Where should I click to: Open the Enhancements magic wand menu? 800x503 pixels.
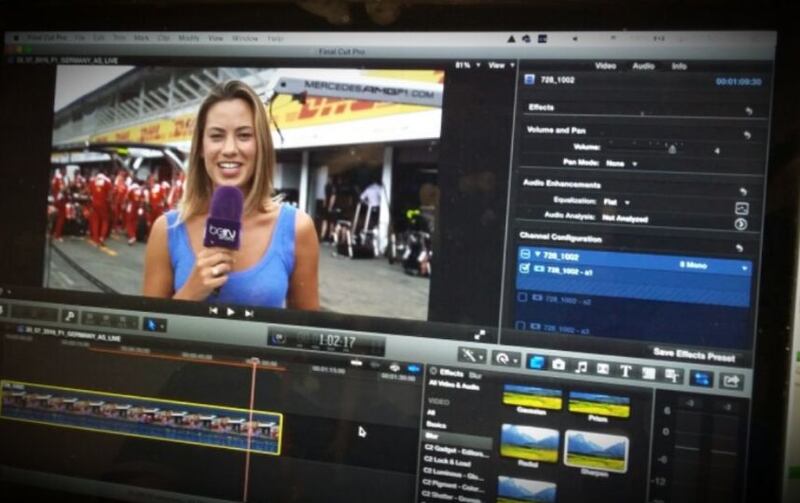click(x=472, y=355)
